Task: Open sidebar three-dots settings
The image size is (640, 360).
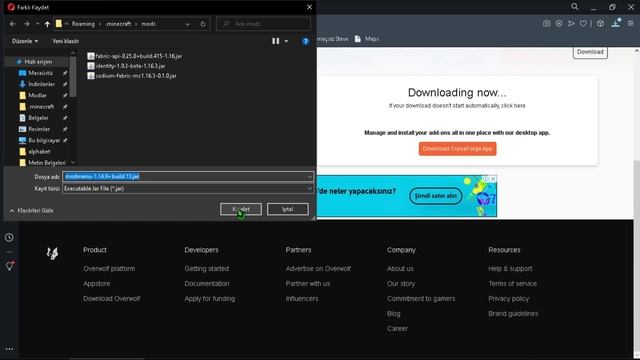Action: (9, 349)
